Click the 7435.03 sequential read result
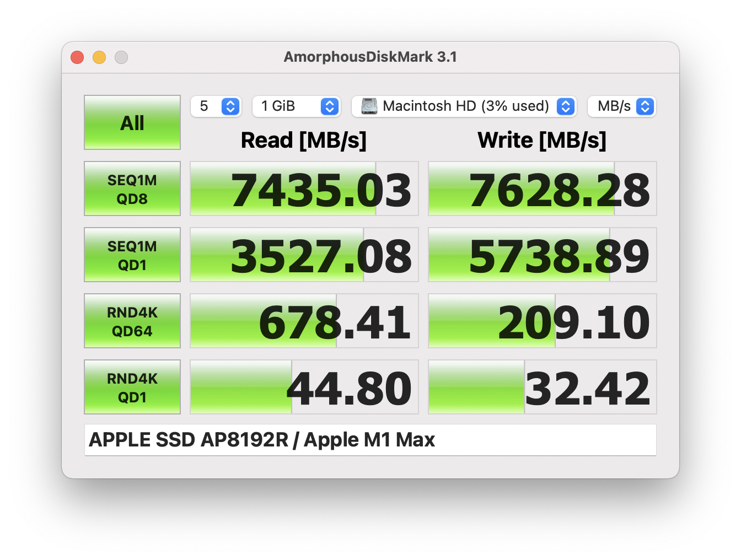 pos(304,189)
